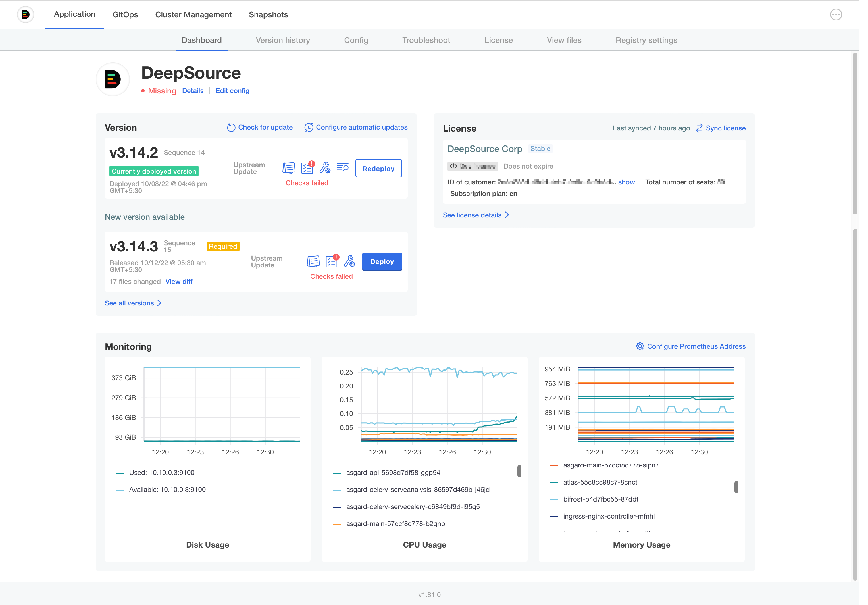Open release notes icon for v3.14.3

pos(313,261)
